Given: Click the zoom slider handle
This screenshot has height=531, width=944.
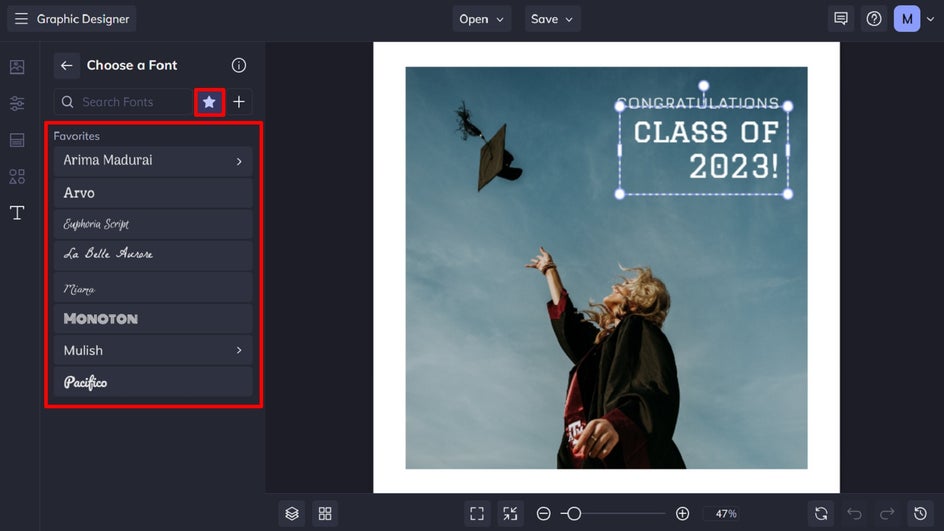Looking at the screenshot, I should pos(574,514).
